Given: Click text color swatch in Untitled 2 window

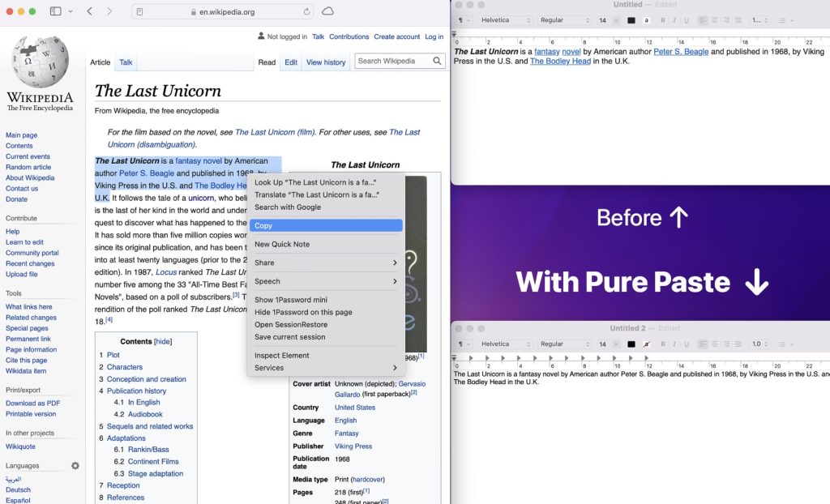Looking at the screenshot, I should click(631, 344).
